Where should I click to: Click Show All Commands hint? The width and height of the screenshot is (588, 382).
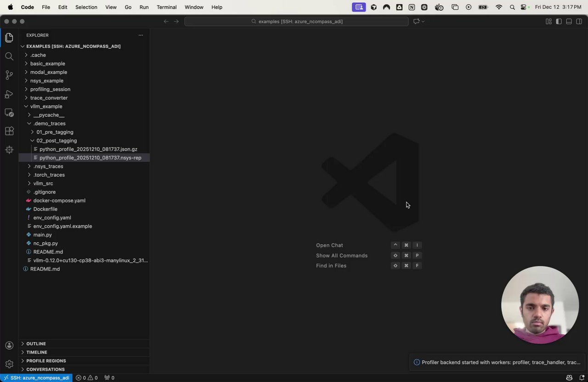[342, 256]
